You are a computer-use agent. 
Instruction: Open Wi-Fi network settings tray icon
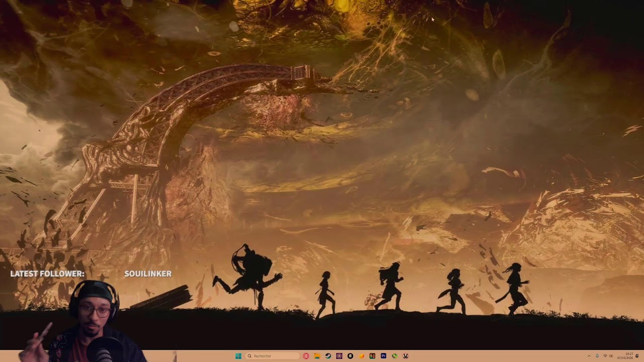tap(605, 356)
